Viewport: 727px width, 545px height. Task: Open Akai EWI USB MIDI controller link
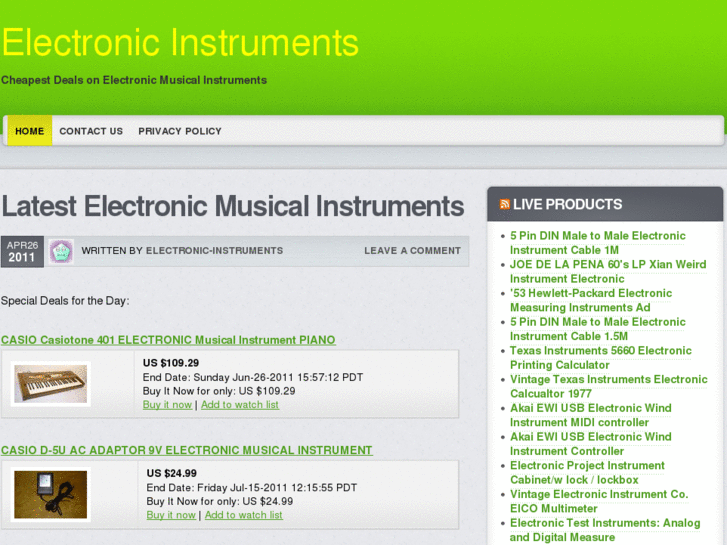point(591,415)
